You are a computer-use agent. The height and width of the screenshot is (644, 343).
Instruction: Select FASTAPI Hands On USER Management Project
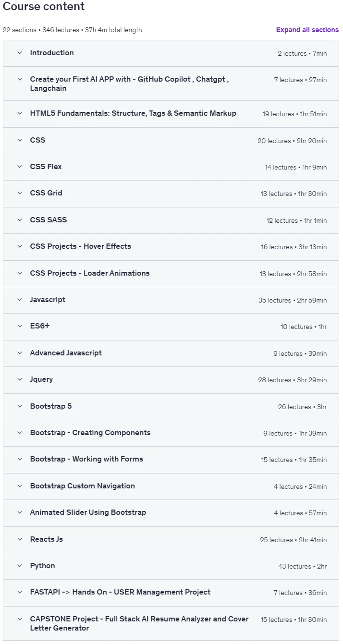coord(171,593)
